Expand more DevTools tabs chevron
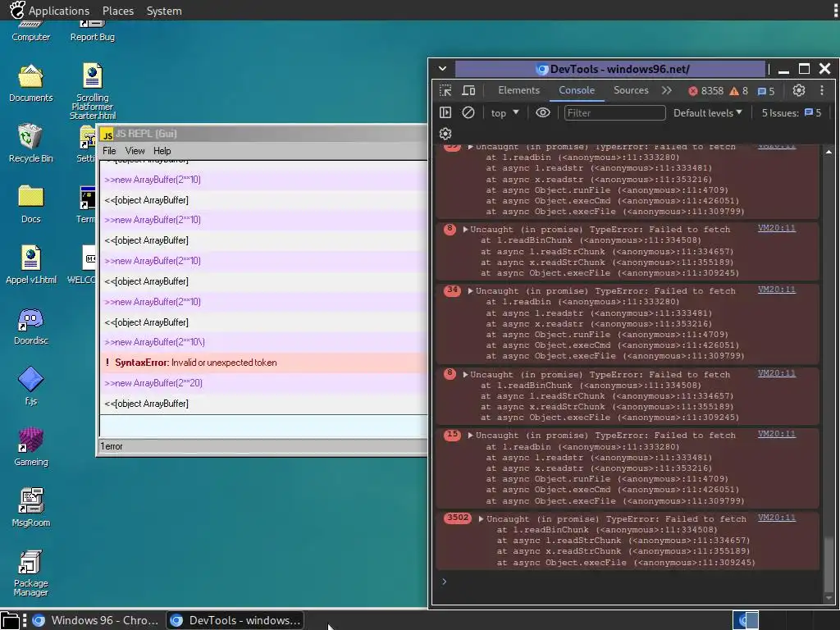 (x=666, y=90)
